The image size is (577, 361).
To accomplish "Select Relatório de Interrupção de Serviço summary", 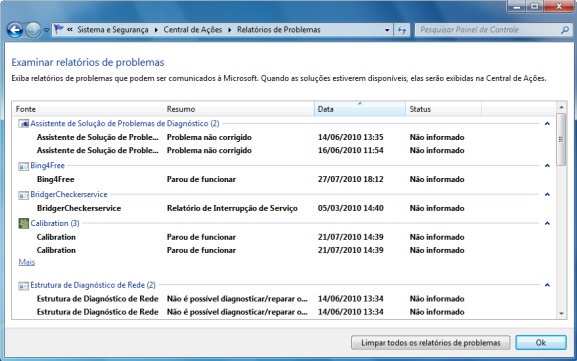I will (232, 208).
